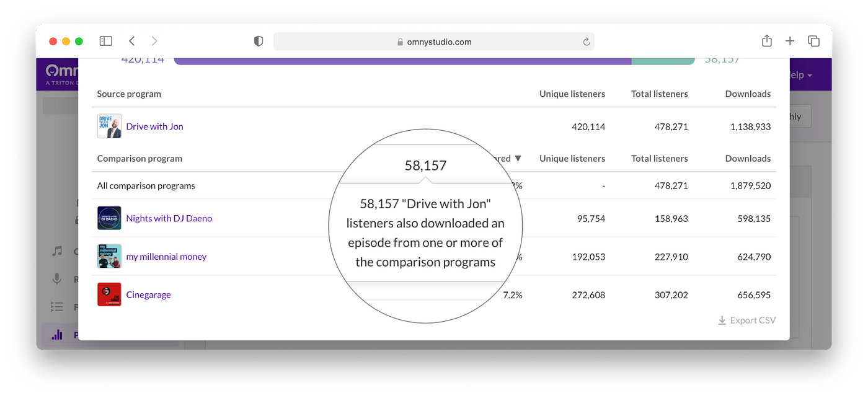The width and height of the screenshot is (868, 398).
Task: Click the bar chart analytics sidebar icon
Action: 57,335
